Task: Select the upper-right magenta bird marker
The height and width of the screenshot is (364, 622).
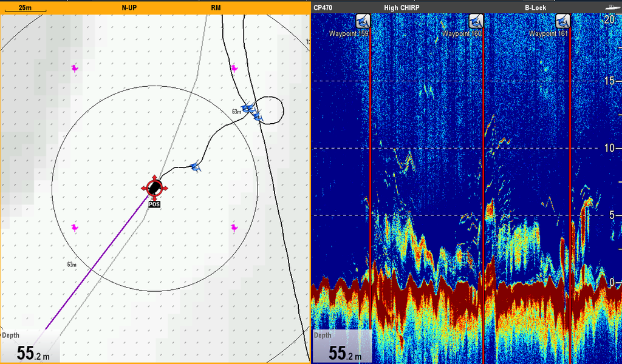Action: tap(234, 68)
